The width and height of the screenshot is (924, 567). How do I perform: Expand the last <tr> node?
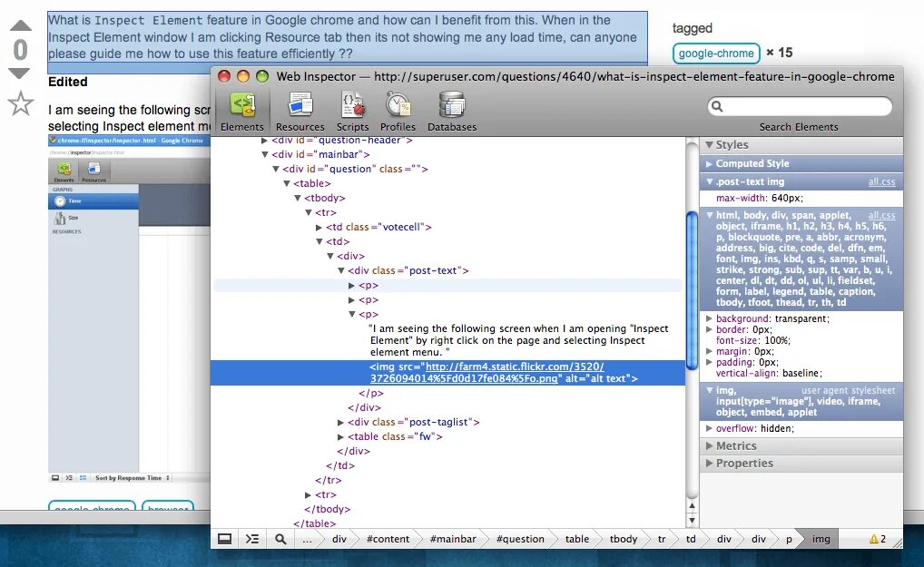click(x=309, y=495)
